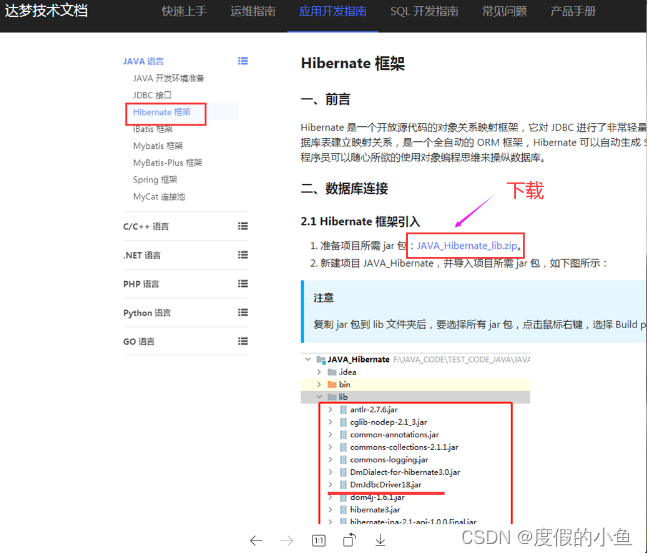
Task: Select DmJdbcDriver18.jar in tree
Action: (x=386, y=484)
